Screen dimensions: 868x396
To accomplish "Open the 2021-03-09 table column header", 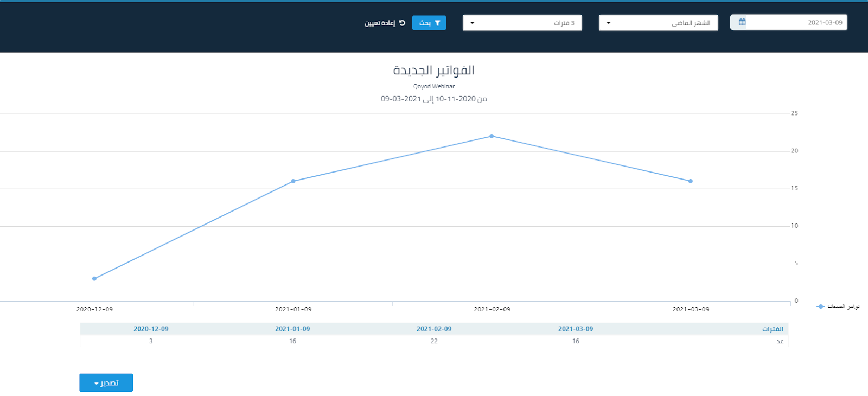I will (x=576, y=329).
